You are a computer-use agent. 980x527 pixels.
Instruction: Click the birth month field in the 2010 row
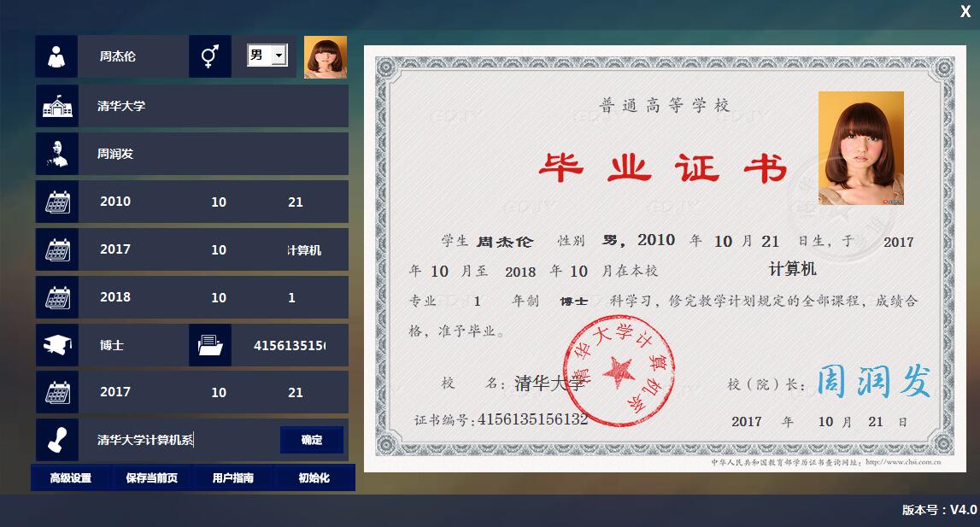(219, 202)
